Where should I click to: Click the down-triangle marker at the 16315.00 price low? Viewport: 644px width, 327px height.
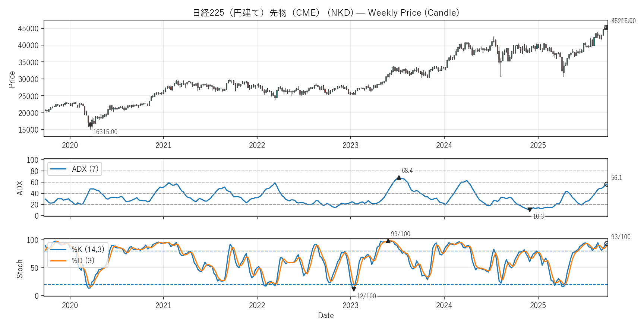[90, 126]
